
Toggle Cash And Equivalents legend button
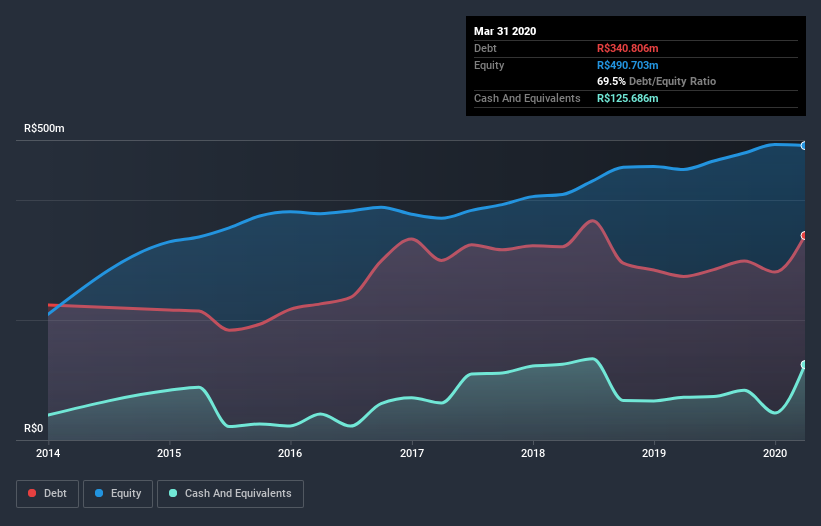[x=230, y=494]
